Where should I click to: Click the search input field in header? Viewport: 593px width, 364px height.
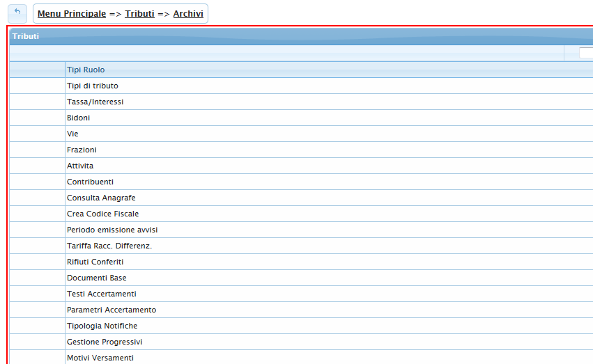pyautogui.click(x=585, y=53)
